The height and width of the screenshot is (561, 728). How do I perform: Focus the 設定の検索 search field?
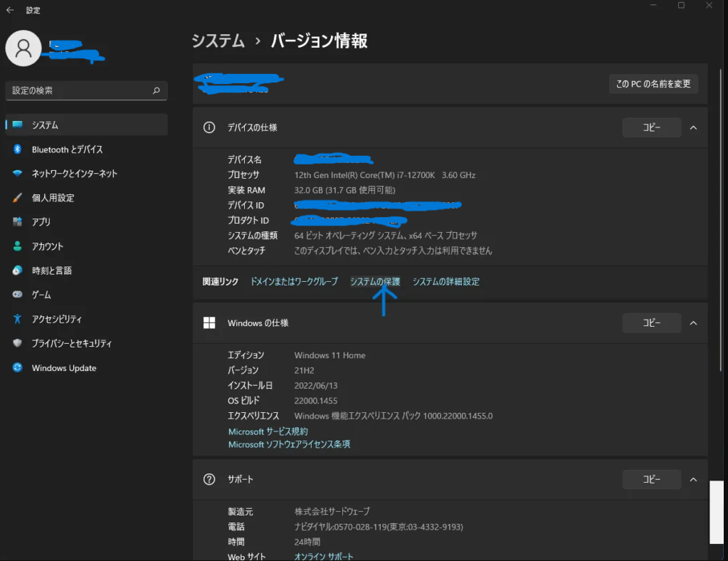pos(86,90)
